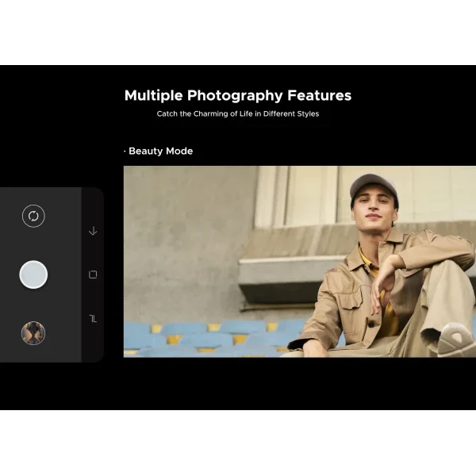Click the bullet dot before Beauty Mode

click(125, 151)
